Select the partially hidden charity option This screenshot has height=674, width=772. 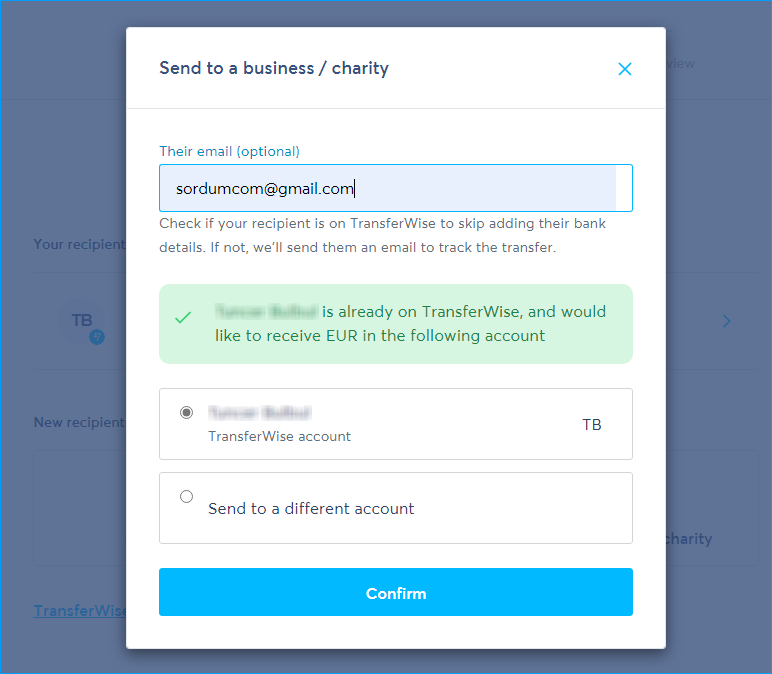pos(689,538)
